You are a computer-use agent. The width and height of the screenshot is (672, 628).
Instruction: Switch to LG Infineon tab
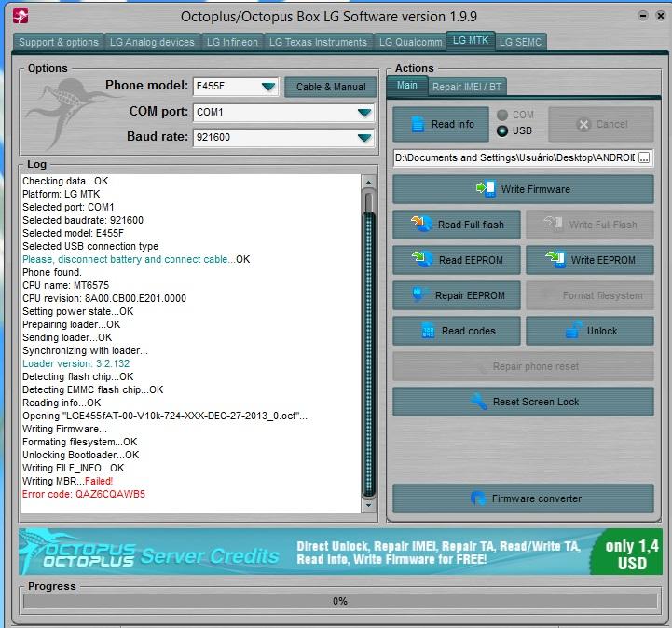(232, 42)
